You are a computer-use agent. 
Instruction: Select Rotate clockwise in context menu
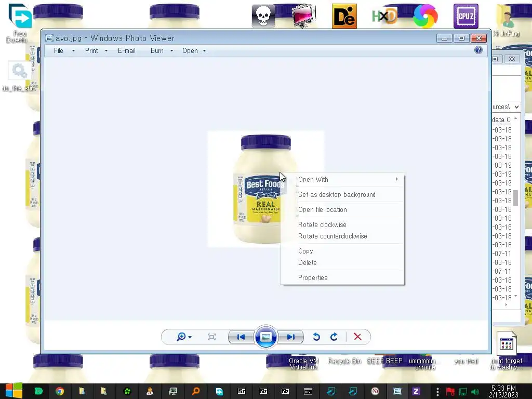342,224
